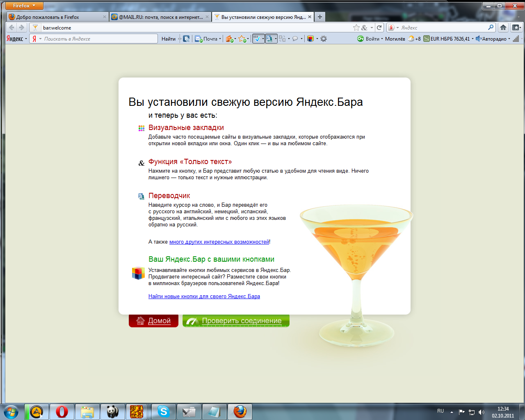Click the orange wallet Яндекс.Деньги icon

[229, 39]
